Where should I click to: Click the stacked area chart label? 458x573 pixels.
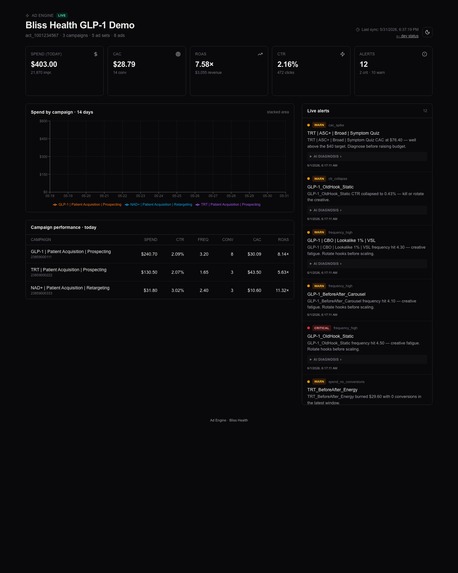(x=278, y=112)
